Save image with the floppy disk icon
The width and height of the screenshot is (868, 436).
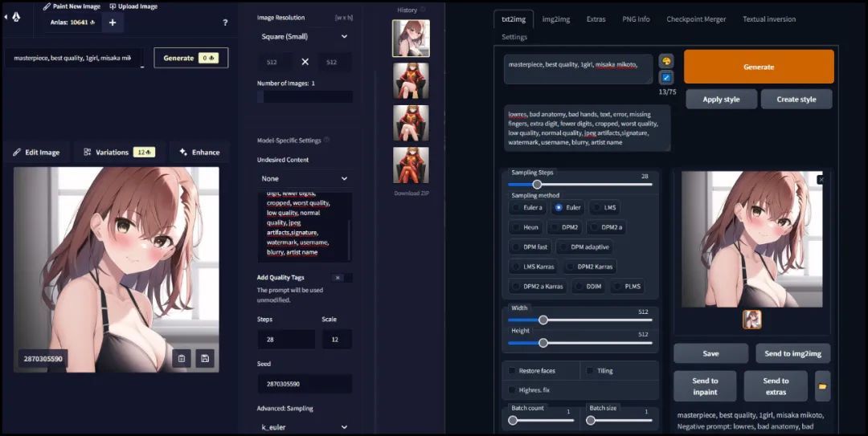click(205, 358)
